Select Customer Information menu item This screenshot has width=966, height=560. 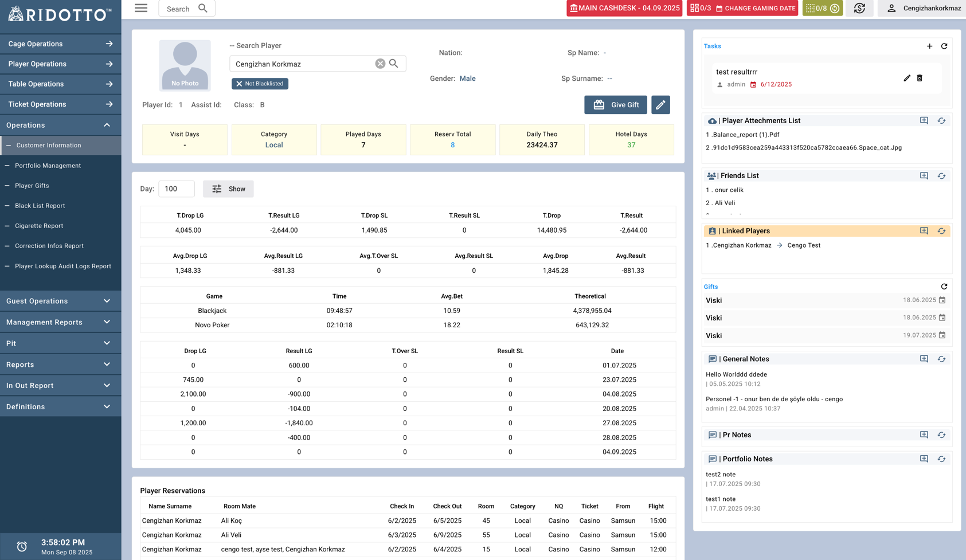click(x=60, y=146)
